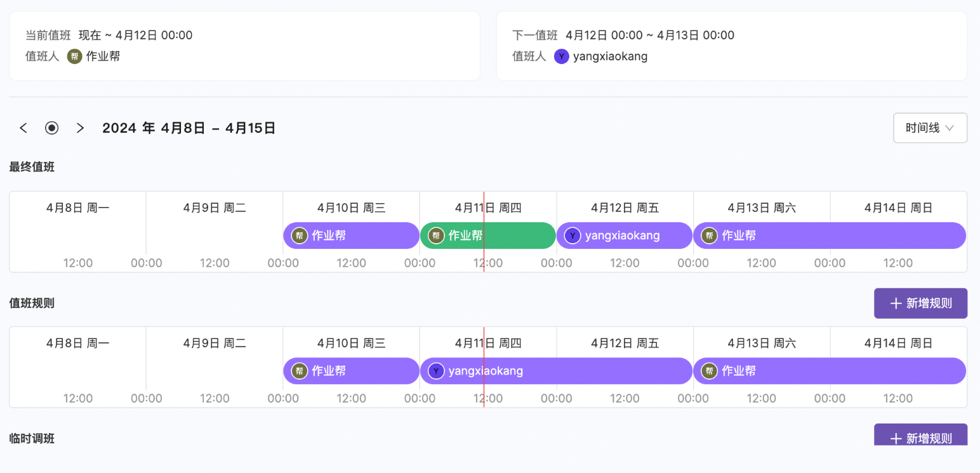
Task: Jump to today using the circle target icon
Action: coord(51,128)
